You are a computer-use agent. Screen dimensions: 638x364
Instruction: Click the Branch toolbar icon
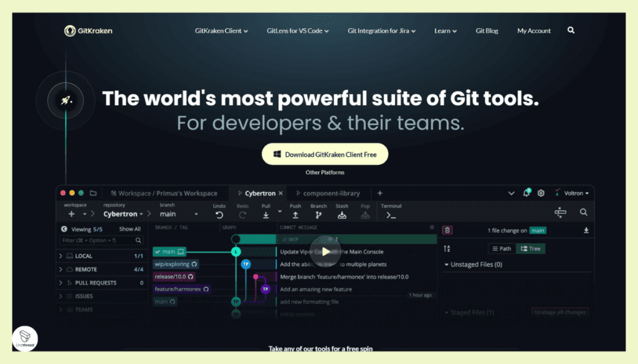[318, 215]
